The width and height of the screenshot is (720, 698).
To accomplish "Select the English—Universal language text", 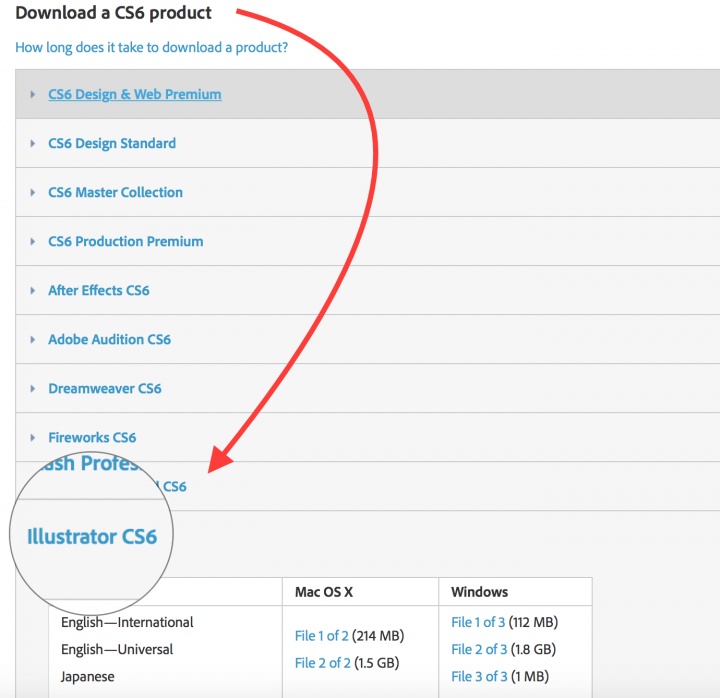I will 117,649.
